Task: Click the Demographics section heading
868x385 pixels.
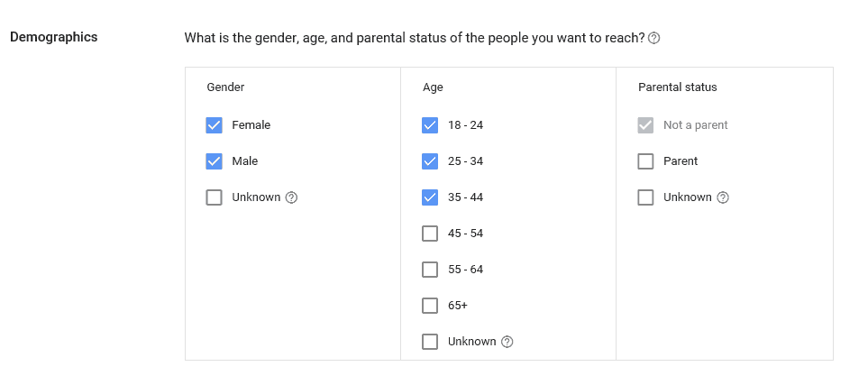Action: (54, 37)
